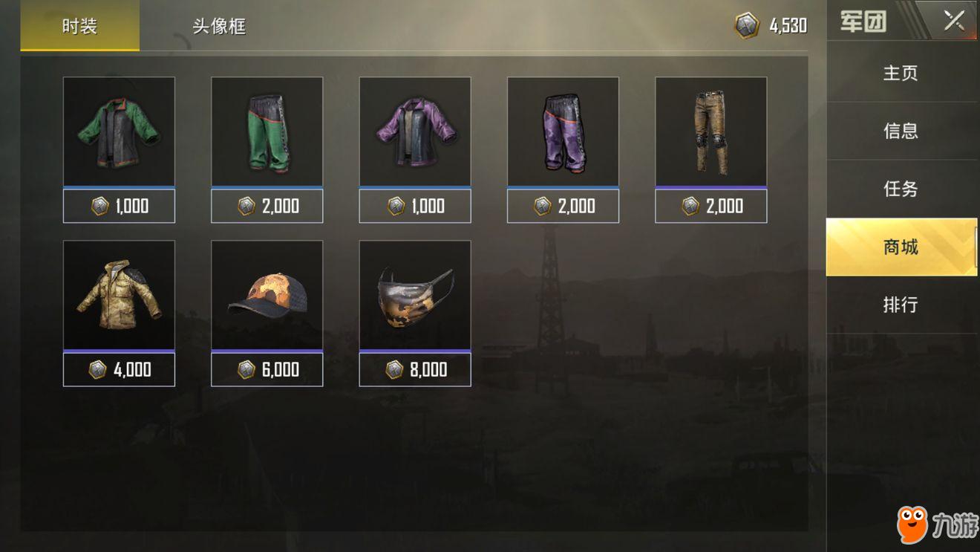Image resolution: width=980 pixels, height=552 pixels.
Task: Close the 军团 panel
Action: click(953, 21)
